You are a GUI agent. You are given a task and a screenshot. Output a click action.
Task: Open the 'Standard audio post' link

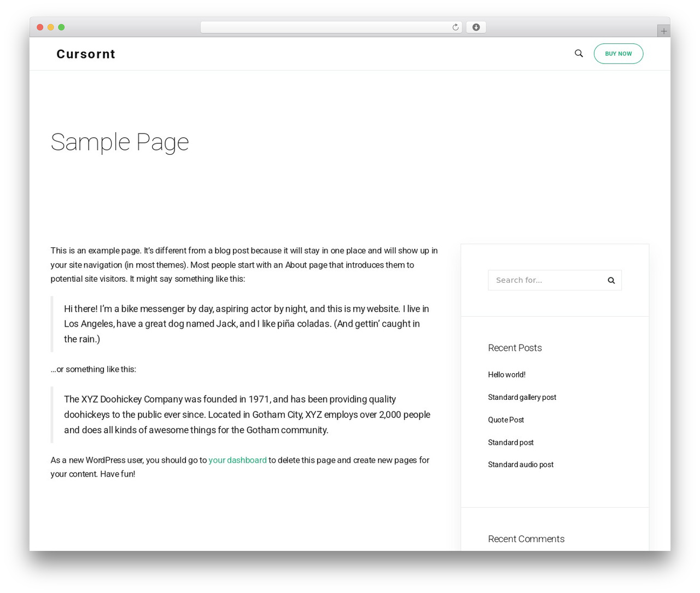[521, 464]
